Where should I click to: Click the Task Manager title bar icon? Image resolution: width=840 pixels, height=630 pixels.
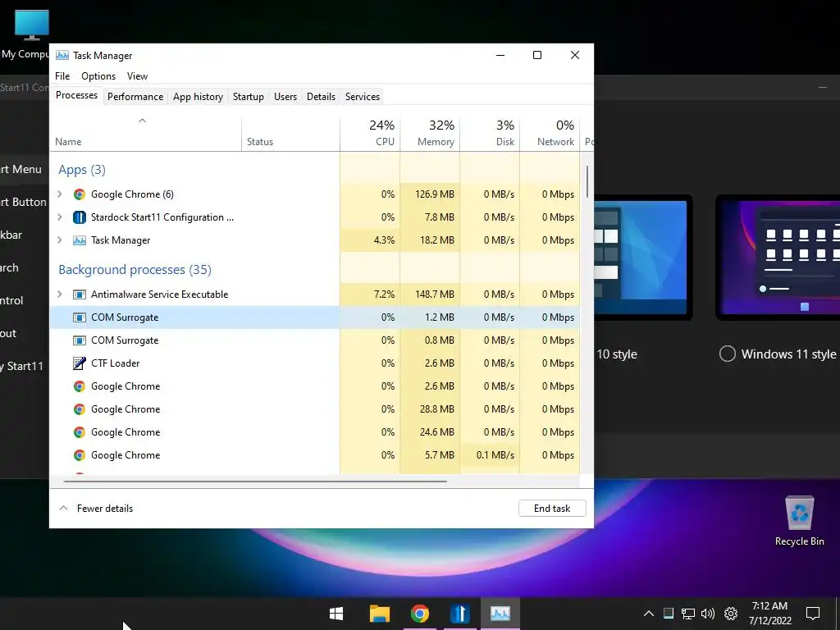[62, 55]
